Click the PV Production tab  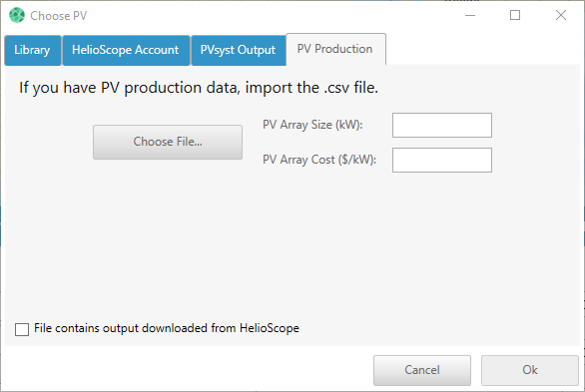point(335,49)
